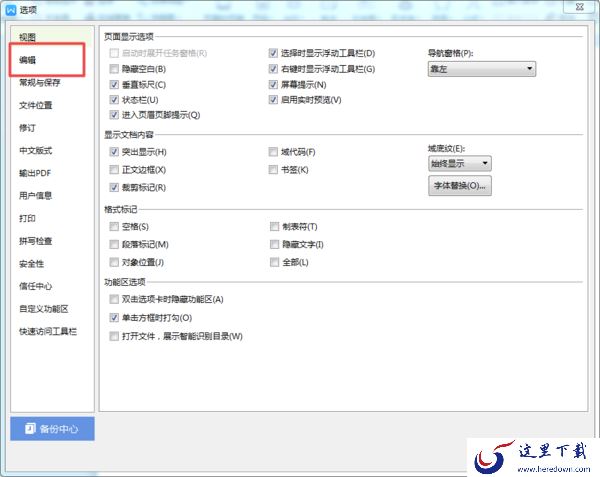This screenshot has width=600, height=477.
Task: Uncheck the 突出显示(H) option
Action: [x=114, y=152]
